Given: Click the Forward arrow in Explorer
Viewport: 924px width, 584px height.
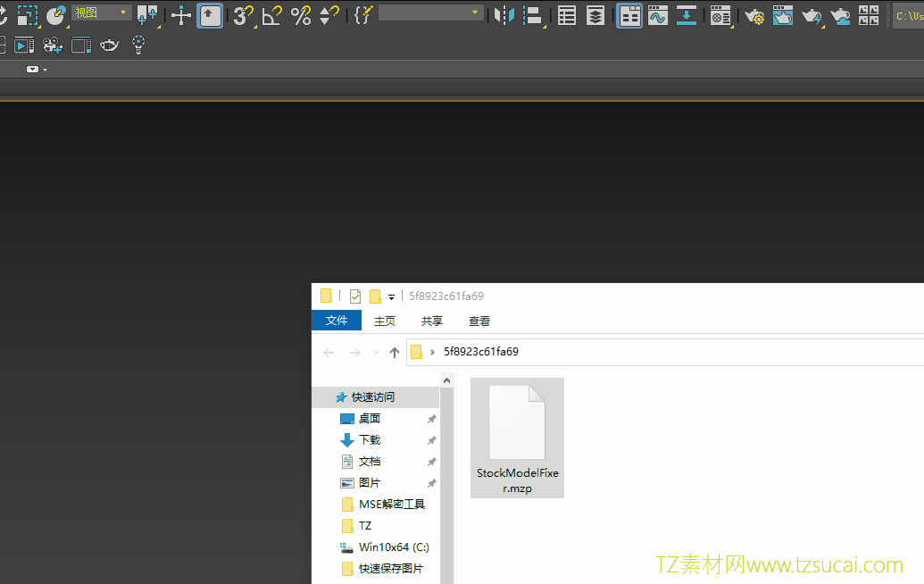Looking at the screenshot, I should [354, 353].
